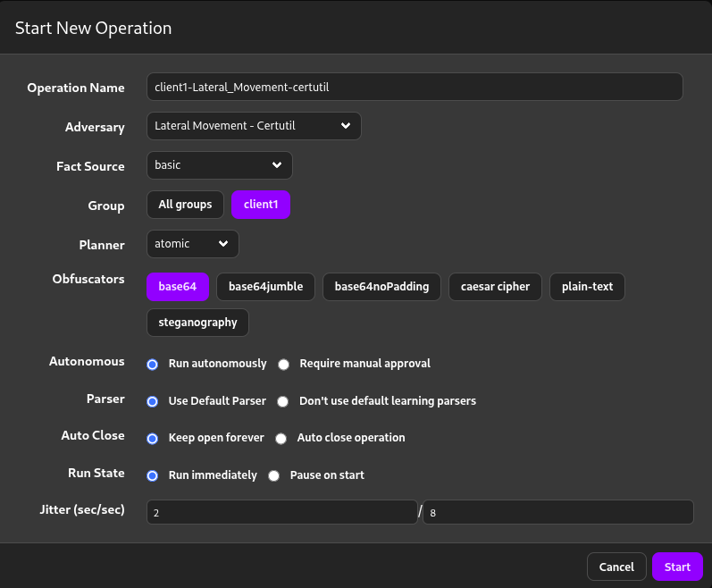This screenshot has height=588, width=712.
Task: Expand the Fact Source dropdown
Action: [x=219, y=165]
